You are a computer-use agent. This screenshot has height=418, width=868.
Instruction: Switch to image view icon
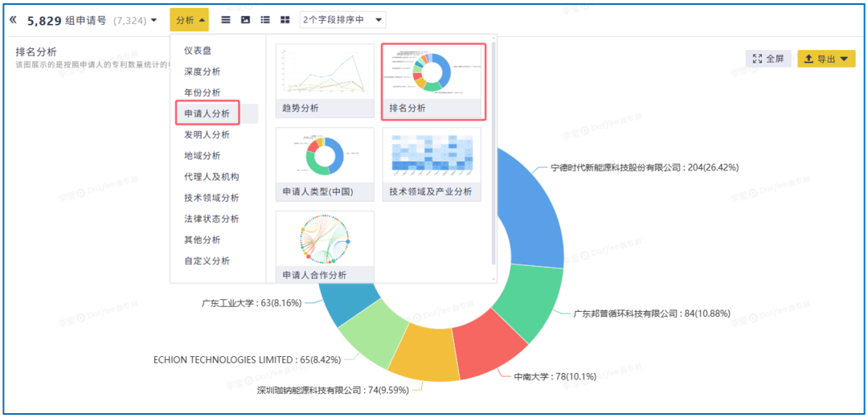click(245, 20)
